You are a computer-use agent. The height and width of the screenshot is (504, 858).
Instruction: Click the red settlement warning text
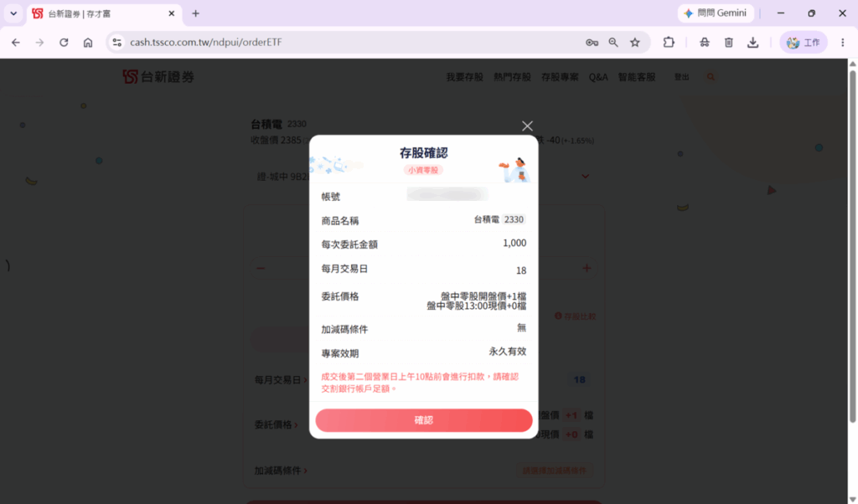click(420, 383)
